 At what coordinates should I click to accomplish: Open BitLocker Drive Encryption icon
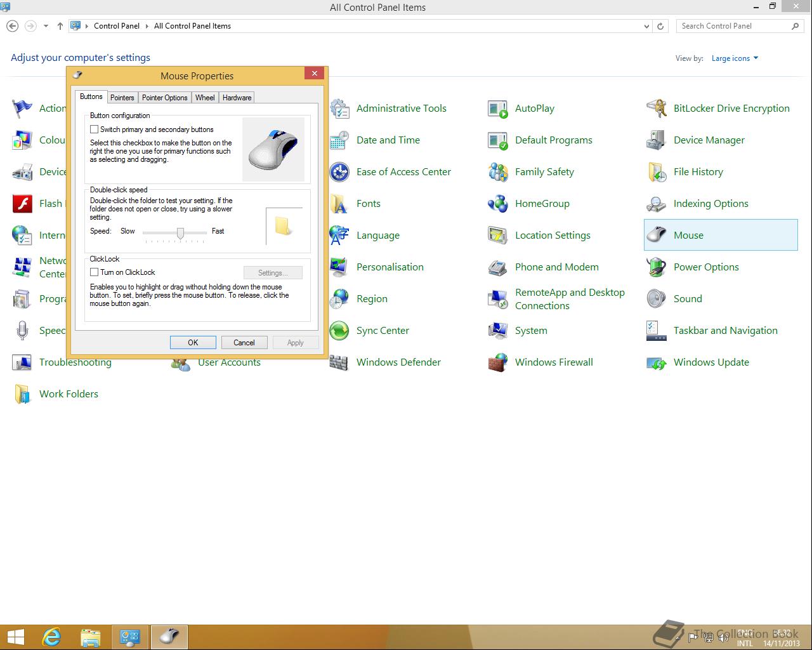657,109
